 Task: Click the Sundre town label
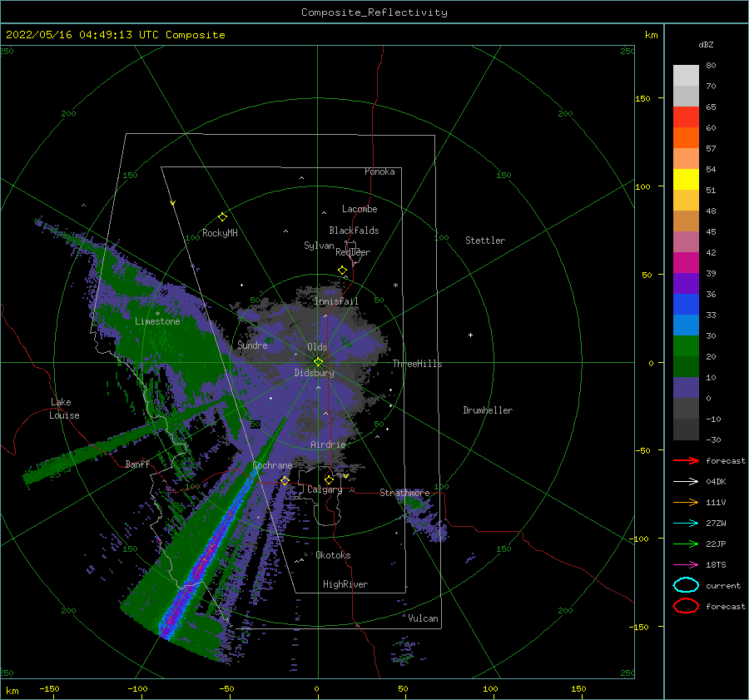(252, 345)
